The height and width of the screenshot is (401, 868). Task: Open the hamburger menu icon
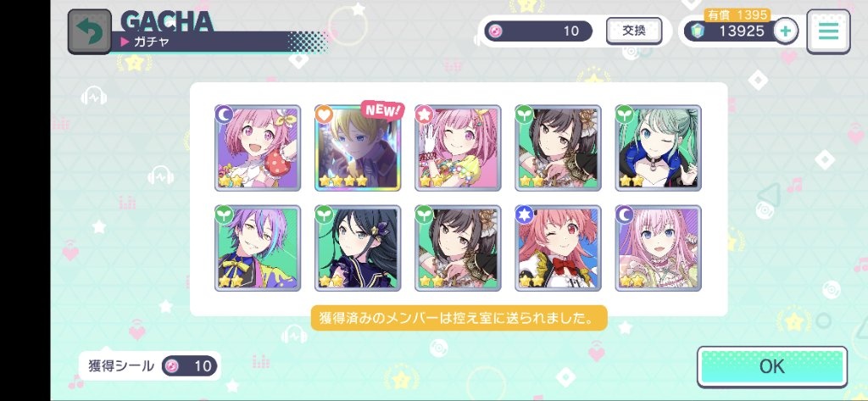click(x=828, y=31)
